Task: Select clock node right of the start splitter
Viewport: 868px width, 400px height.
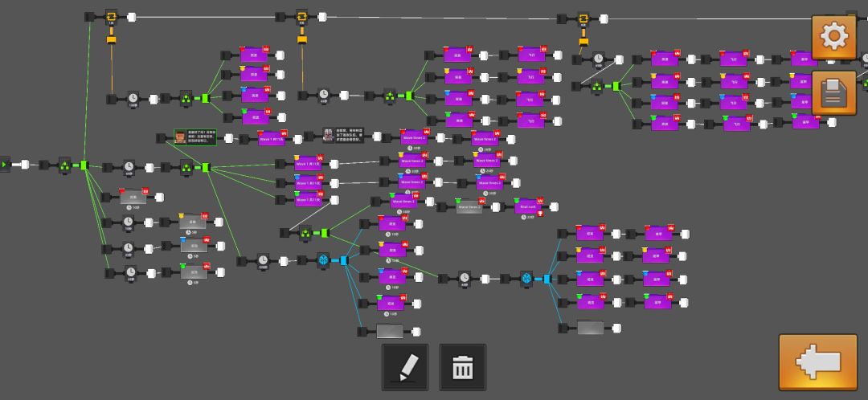Action: click(x=129, y=166)
